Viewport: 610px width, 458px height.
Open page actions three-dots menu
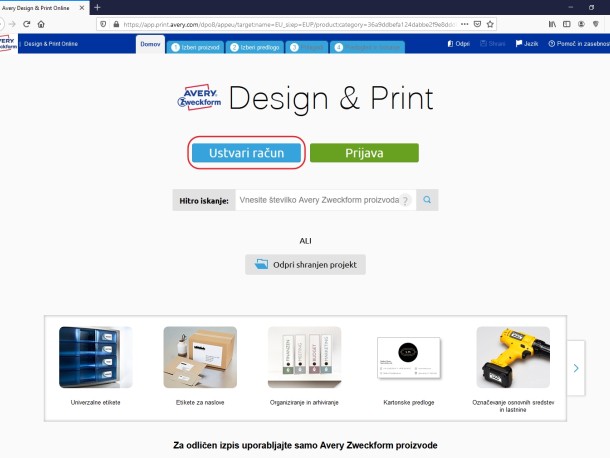pyautogui.click(x=465, y=24)
